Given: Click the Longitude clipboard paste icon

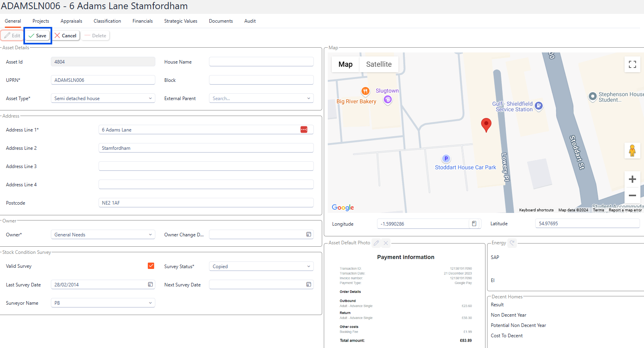Looking at the screenshot, I should [474, 224].
